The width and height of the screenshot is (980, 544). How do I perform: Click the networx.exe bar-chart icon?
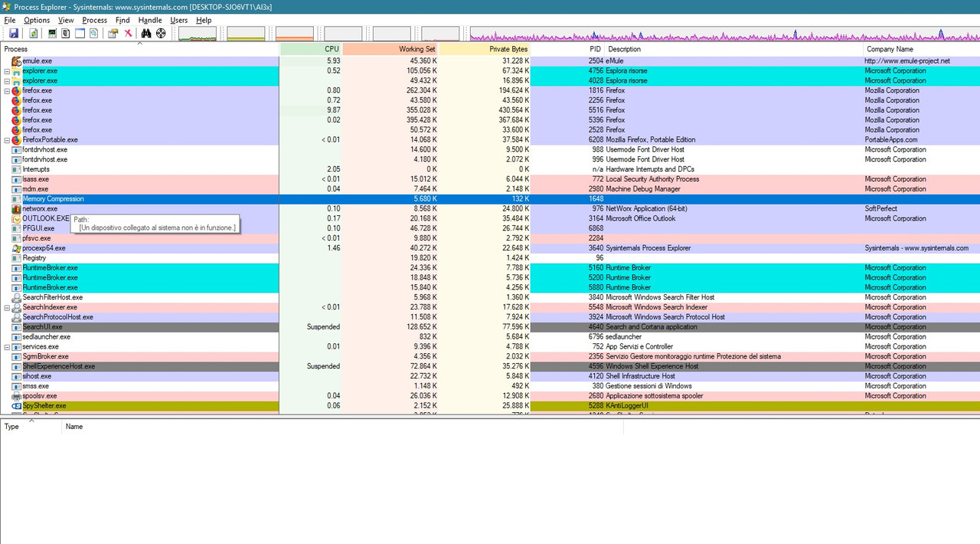[16, 208]
